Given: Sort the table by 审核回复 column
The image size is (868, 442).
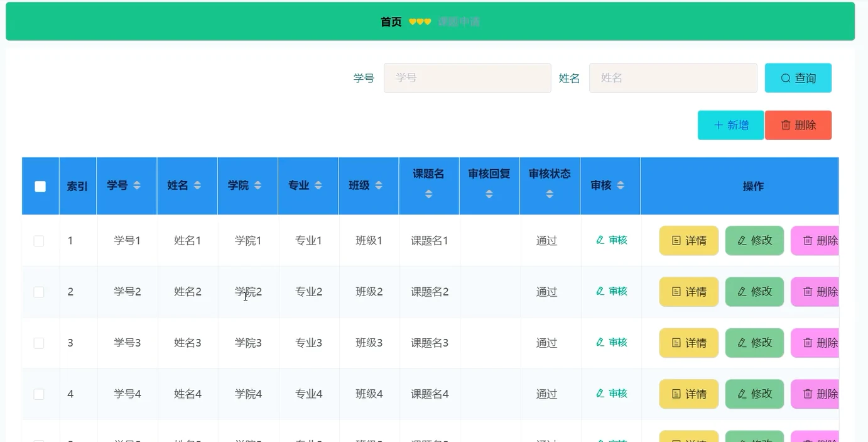Looking at the screenshot, I should pyautogui.click(x=489, y=194).
